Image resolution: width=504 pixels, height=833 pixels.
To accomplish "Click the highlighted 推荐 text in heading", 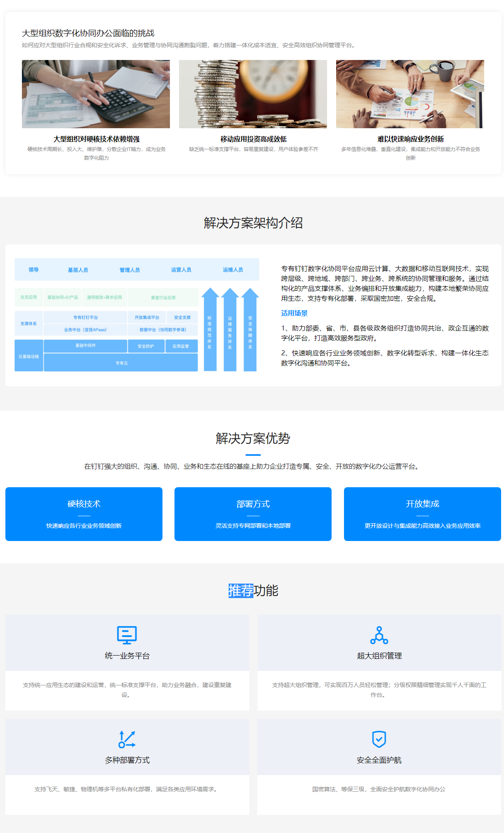I will click(241, 591).
